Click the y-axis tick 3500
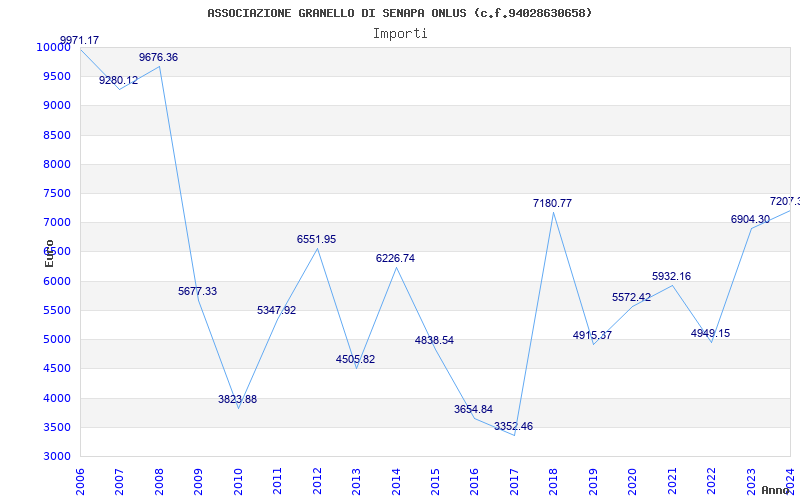The image size is (800, 500). click(56, 427)
